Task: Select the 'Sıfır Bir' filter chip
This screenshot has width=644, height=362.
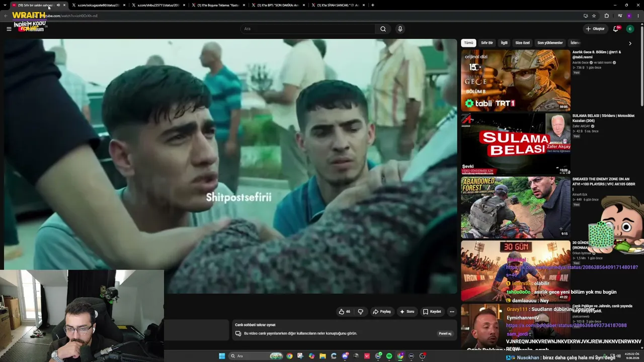Action: pos(487,43)
